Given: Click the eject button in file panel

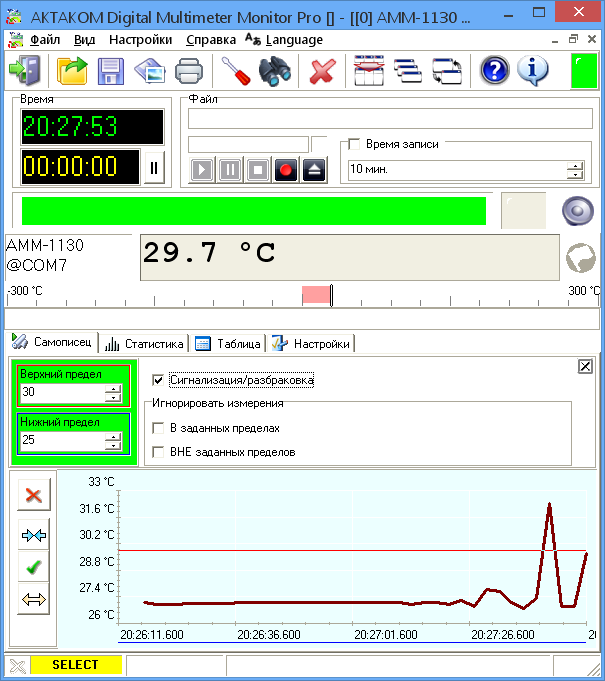Looking at the screenshot, I should tap(314, 169).
